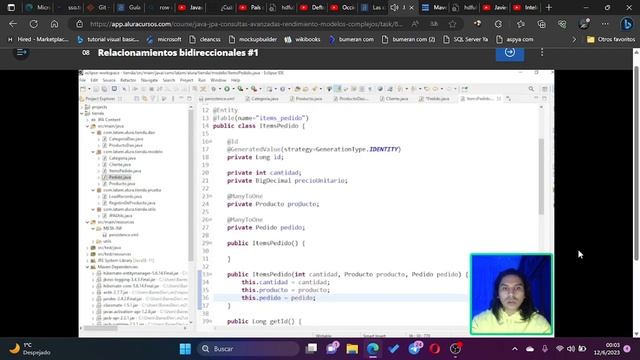Screen dimensions: 640x360
Task: Select persistence.xml under META-INF
Action: 124,235
